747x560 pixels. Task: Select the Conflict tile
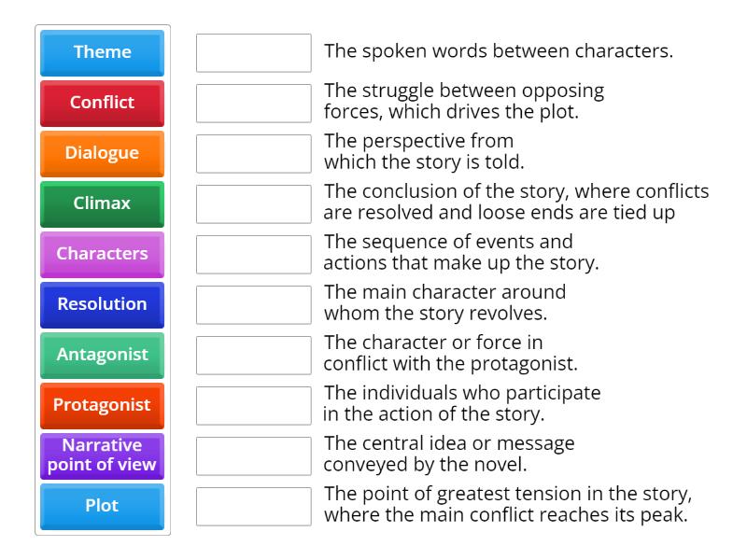click(x=101, y=104)
